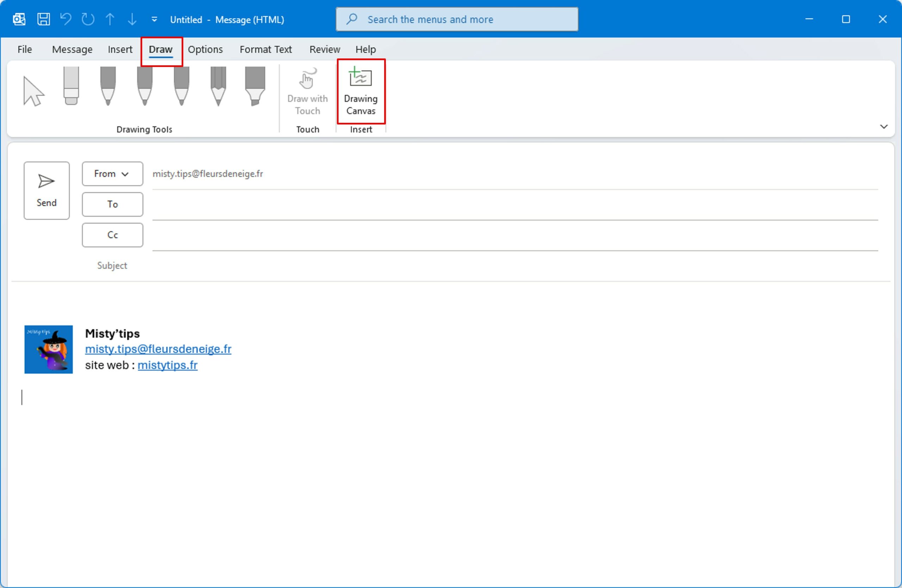Click the Search the menus and more box
Screen dimensions: 902x588
(x=457, y=19)
